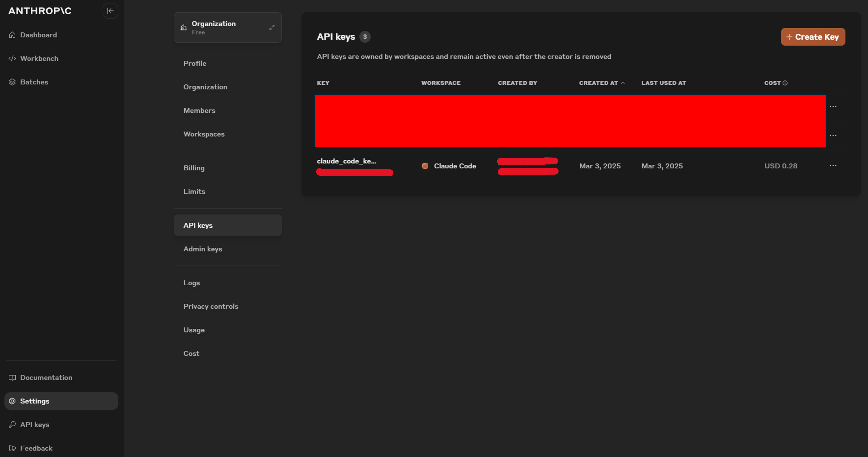Open actions menu for claude_code key row

pyautogui.click(x=833, y=165)
